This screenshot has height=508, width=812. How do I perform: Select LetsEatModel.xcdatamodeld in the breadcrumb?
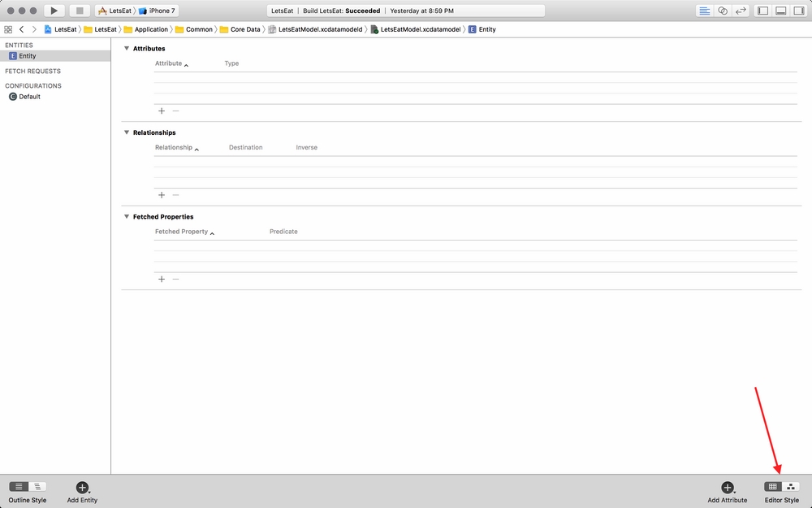pos(319,29)
